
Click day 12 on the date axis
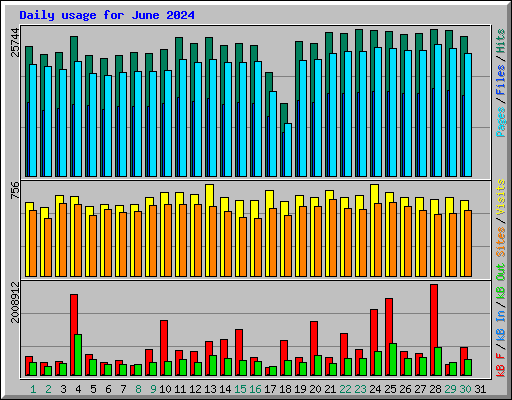pyautogui.click(x=195, y=389)
